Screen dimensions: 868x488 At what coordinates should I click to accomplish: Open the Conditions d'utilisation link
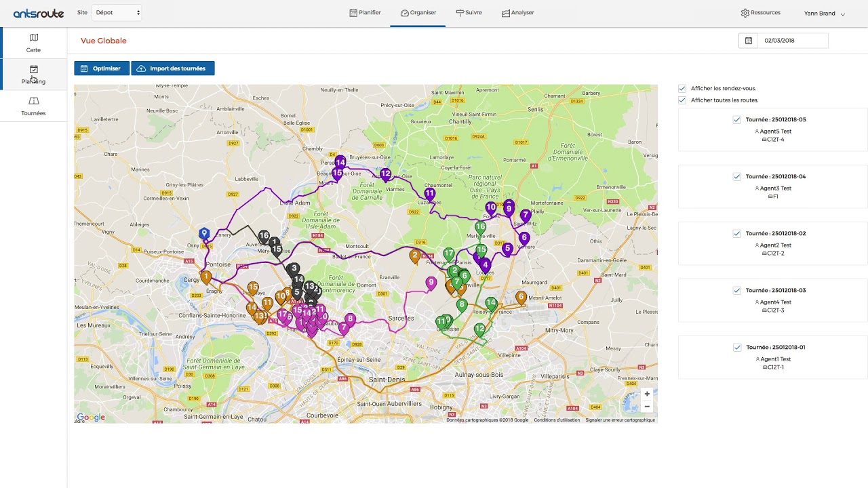[557, 420]
